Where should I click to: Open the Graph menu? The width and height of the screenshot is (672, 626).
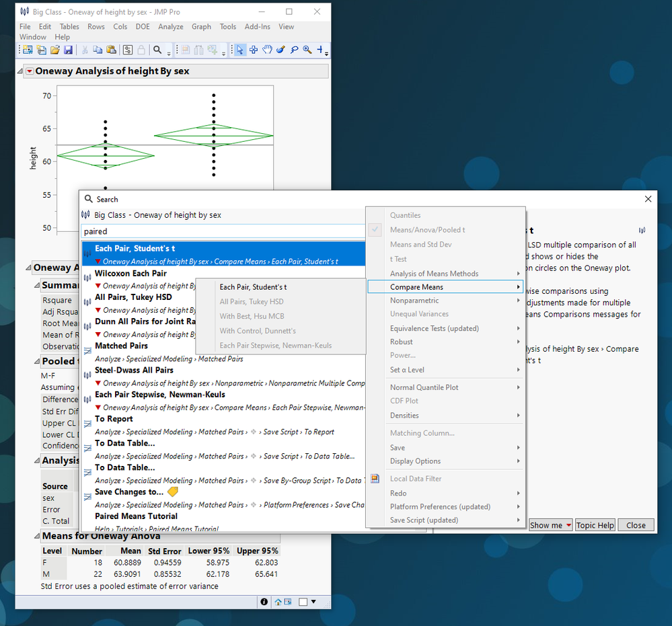pyautogui.click(x=201, y=27)
